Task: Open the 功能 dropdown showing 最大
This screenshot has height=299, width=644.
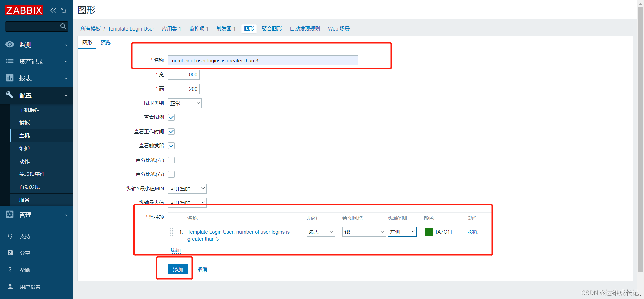Action: [x=321, y=232]
